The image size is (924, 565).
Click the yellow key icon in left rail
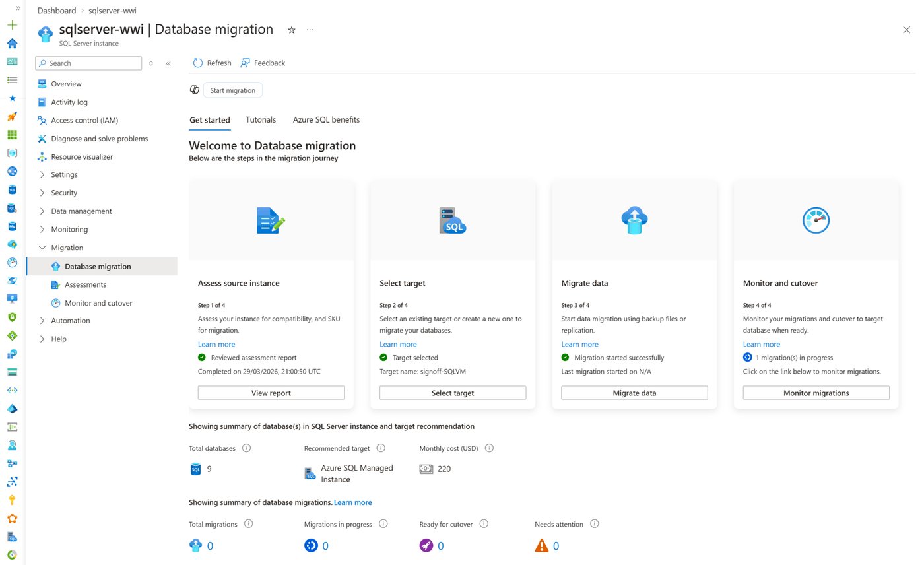pos(12,500)
